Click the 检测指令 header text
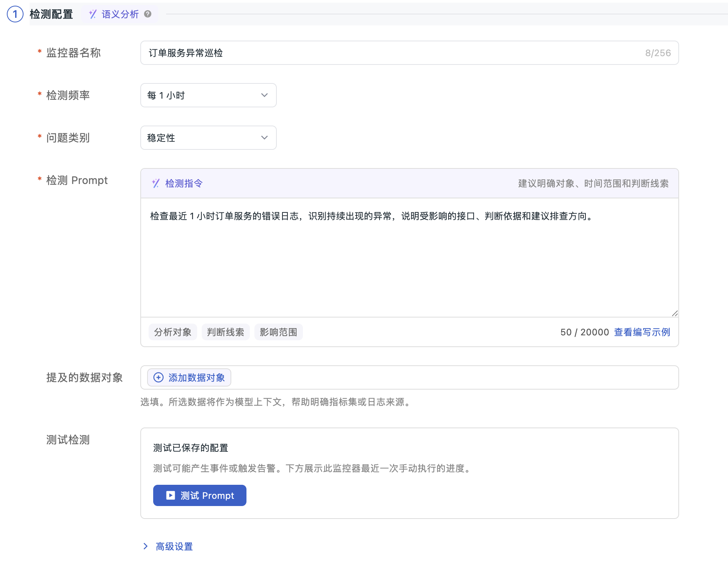This screenshot has height=569, width=728. [x=184, y=183]
